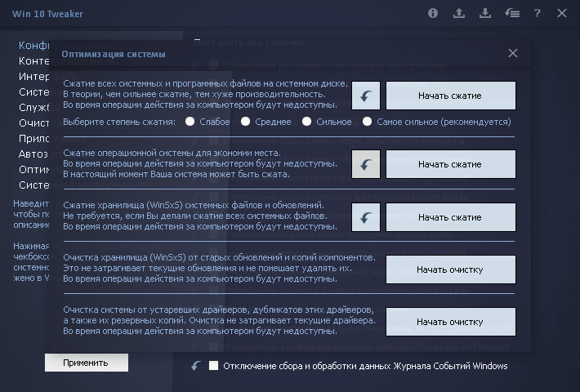This screenshot has width=580, height=392.
Task: Click 'Выберите степень сжатия:' label
Action: pos(119,122)
